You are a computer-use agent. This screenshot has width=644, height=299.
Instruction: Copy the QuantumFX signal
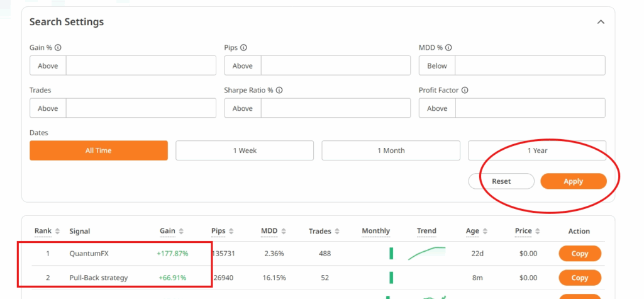pos(580,254)
